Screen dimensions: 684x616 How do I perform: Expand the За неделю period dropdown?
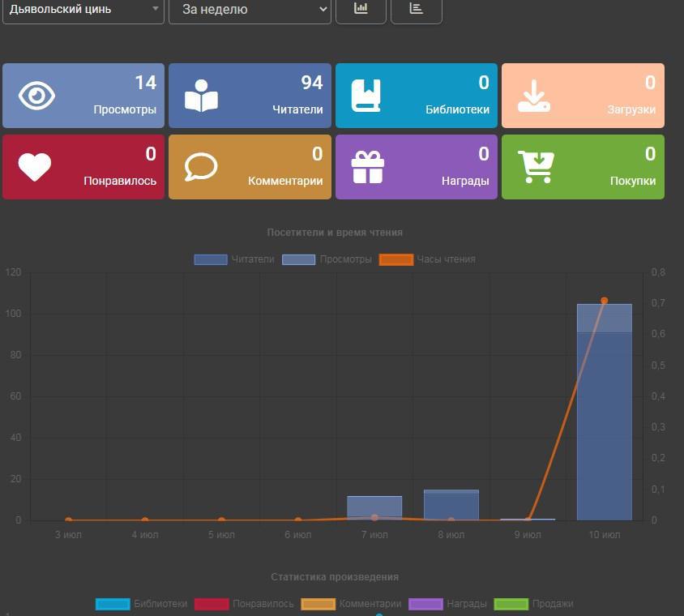[250, 10]
